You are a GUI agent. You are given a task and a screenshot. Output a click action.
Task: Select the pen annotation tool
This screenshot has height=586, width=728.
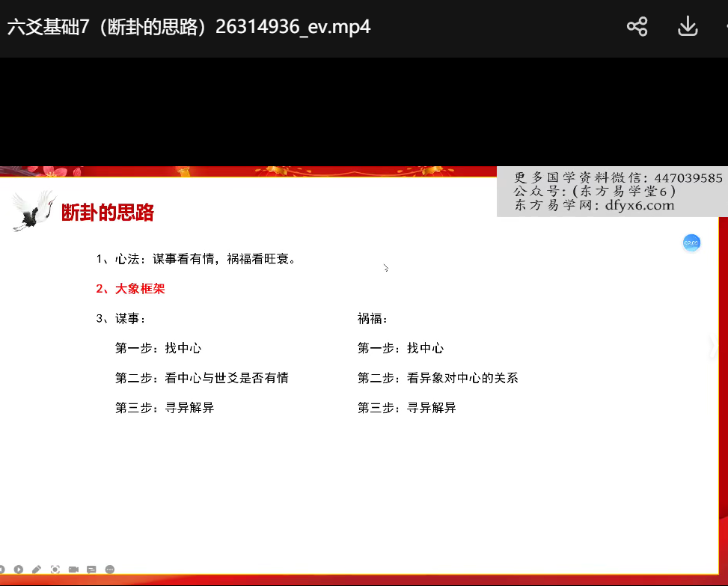(x=37, y=570)
